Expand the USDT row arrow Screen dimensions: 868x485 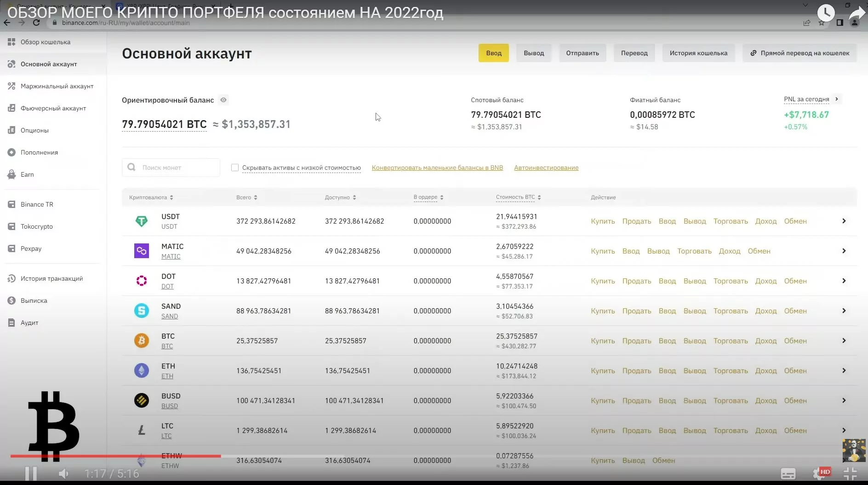[844, 221]
